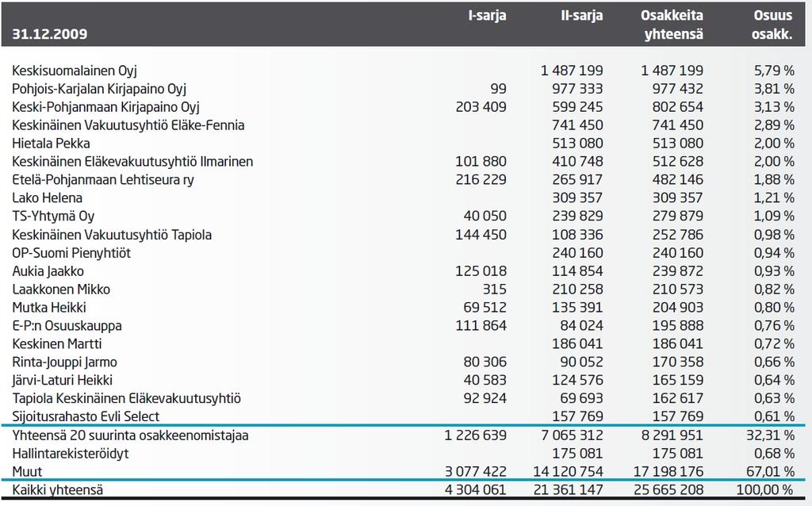The width and height of the screenshot is (812, 506).
Task: Select Etelä-Pohjanmaan Lehtiseura ry name
Action: 103,180
